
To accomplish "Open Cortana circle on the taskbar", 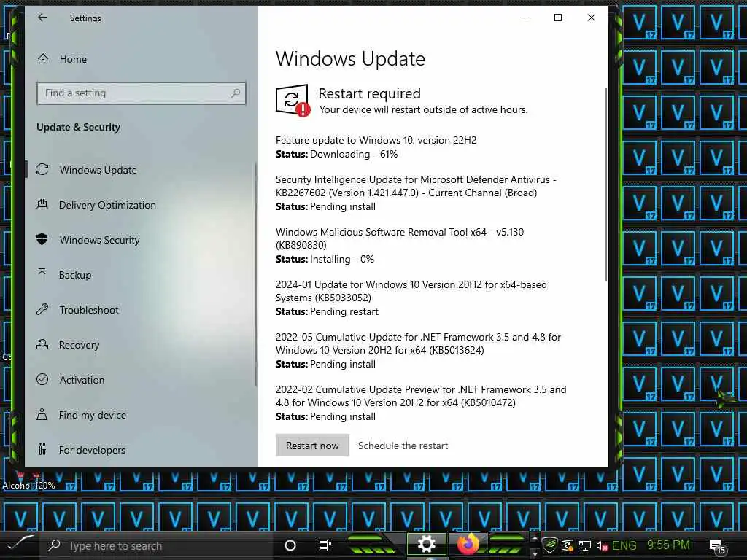I will point(290,545).
